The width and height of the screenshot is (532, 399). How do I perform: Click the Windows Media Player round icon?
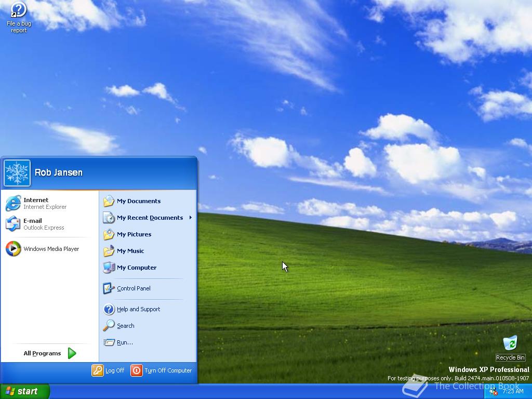pos(13,249)
